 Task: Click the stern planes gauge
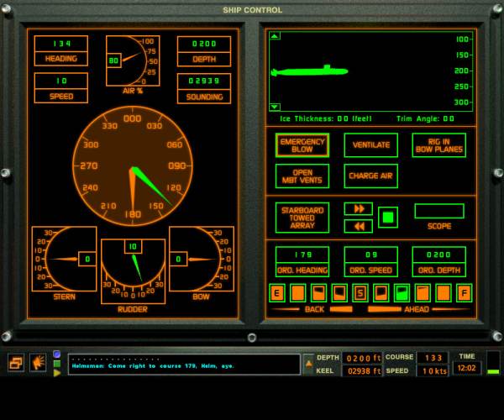coord(65,259)
